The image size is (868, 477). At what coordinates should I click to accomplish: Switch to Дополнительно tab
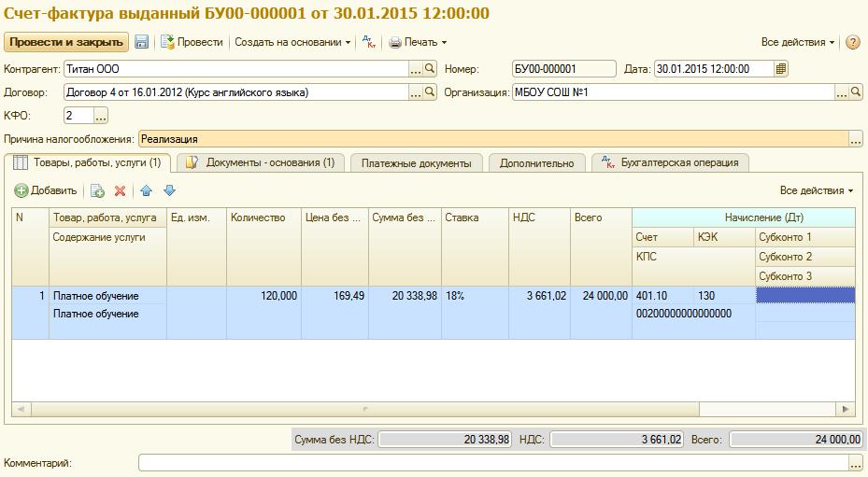tap(537, 163)
